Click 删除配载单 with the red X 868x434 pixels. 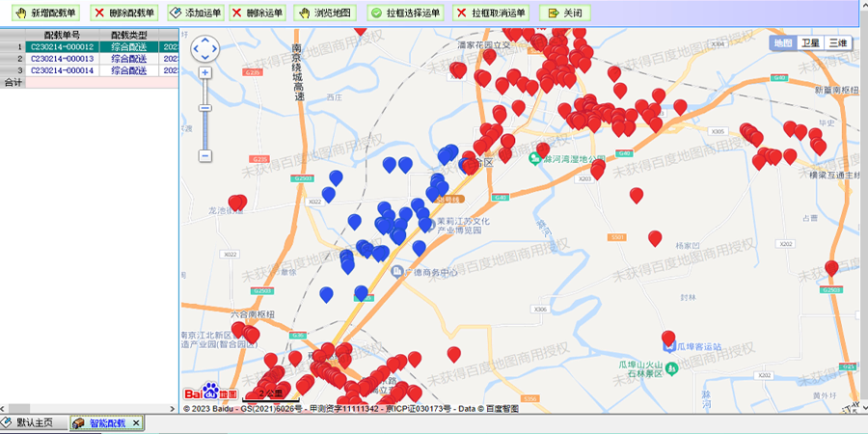point(122,14)
